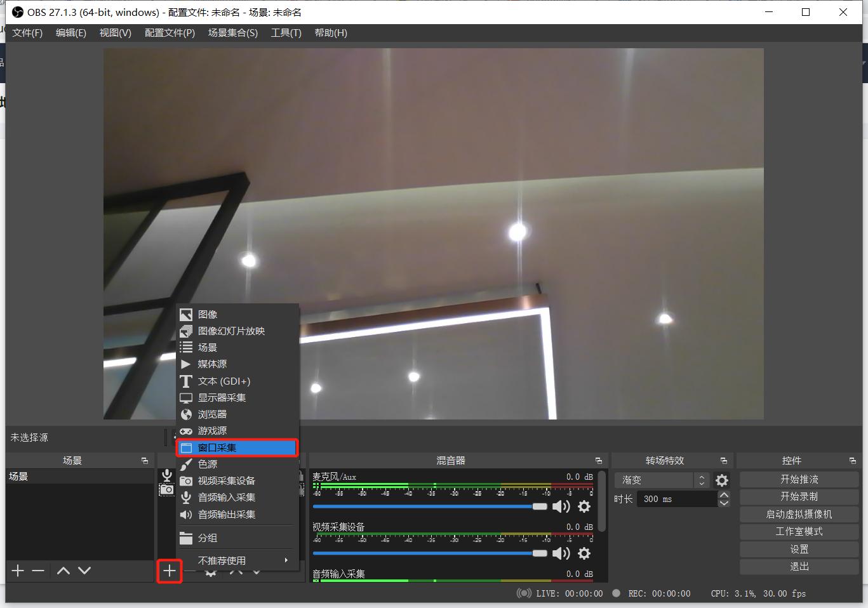
Task: Move the scene up with arrow icon
Action: (x=63, y=571)
